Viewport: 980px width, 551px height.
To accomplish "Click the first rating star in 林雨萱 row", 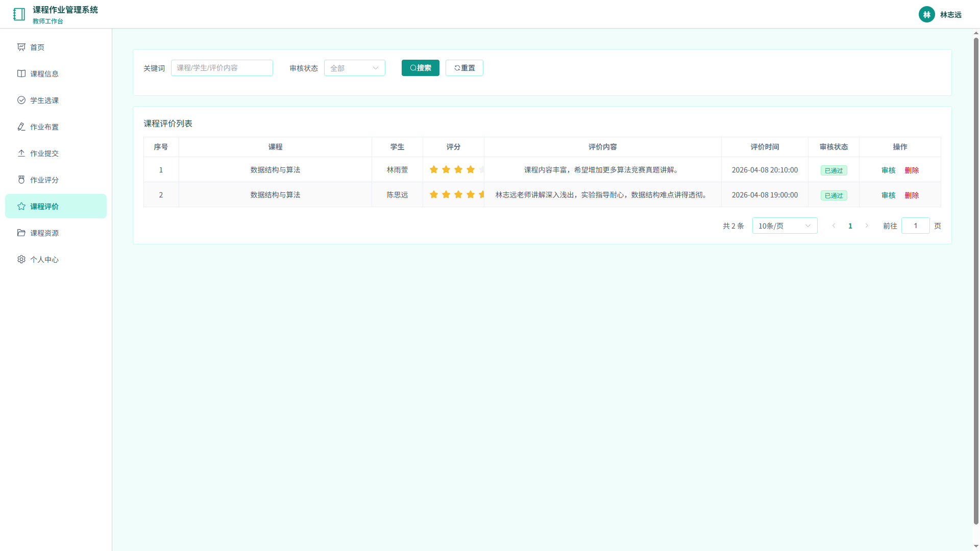I will (434, 169).
